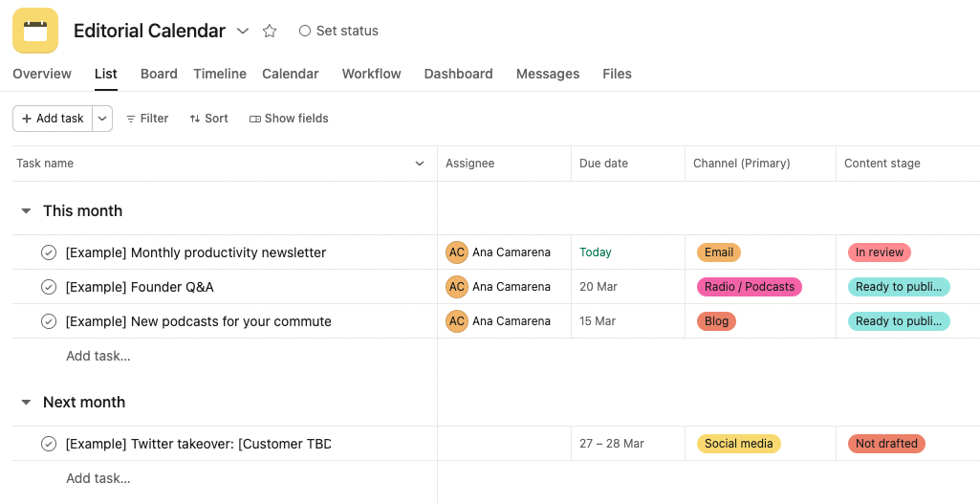Collapse the This month section
The height and width of the screenshot is (504, 980).
26,211
